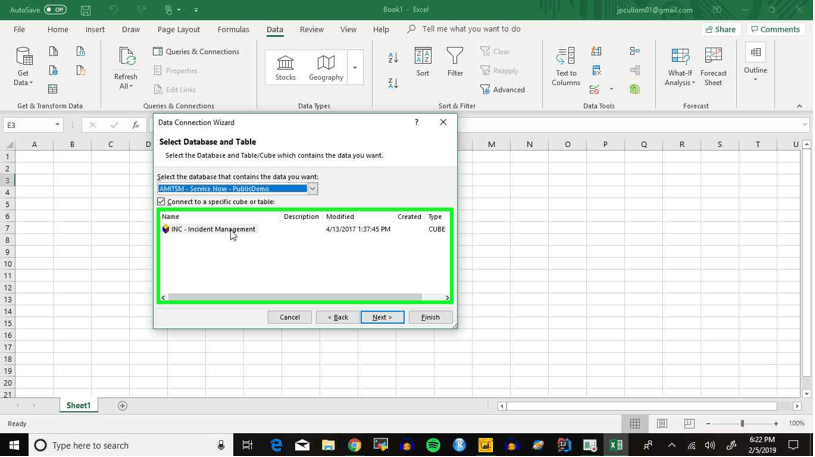Expand the Outline group
The width and height of the screenshot is (815, 457).
(x=755, y=62)
